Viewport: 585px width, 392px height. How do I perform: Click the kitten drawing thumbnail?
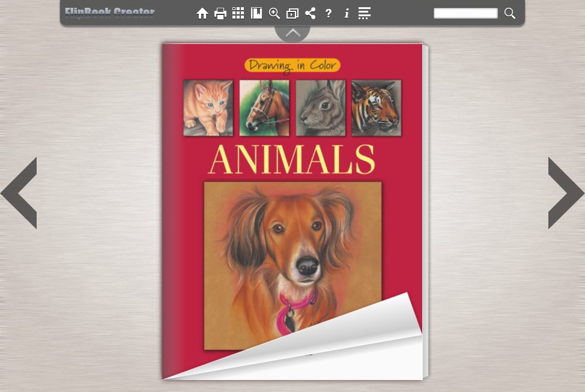click(x=208, y=108)
